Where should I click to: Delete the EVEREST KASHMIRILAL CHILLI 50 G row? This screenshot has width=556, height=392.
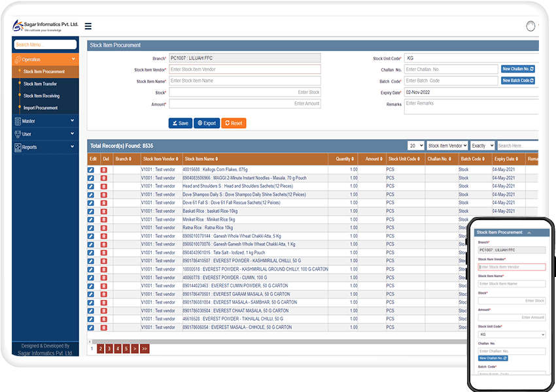104,261
